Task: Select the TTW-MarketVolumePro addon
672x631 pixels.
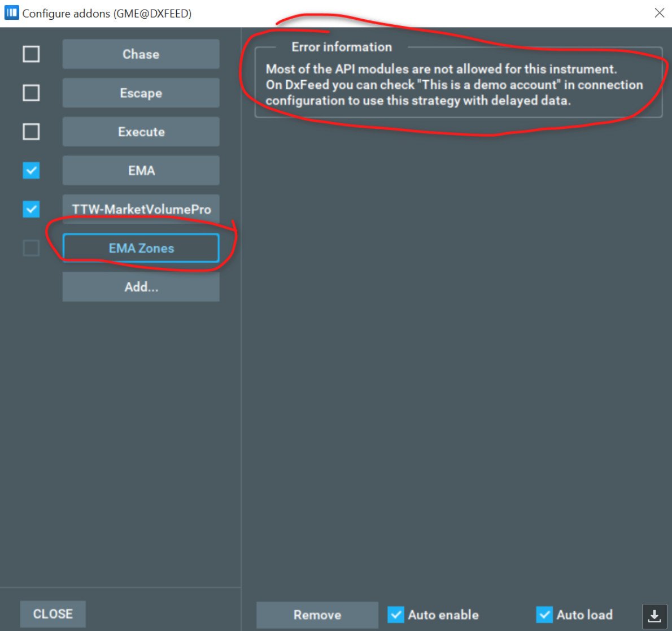Action: pos(141,209)
